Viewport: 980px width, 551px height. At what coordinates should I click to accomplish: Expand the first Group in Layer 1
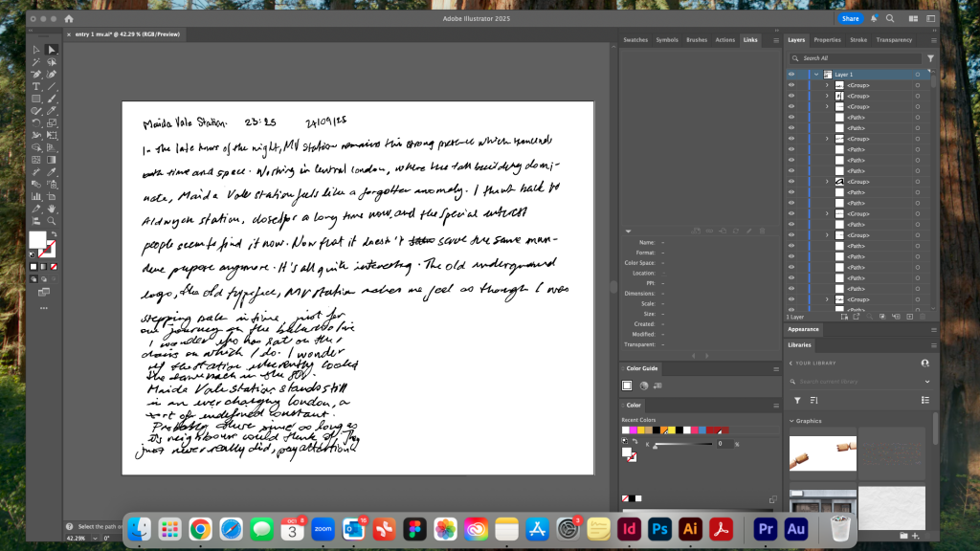[827, 85]
